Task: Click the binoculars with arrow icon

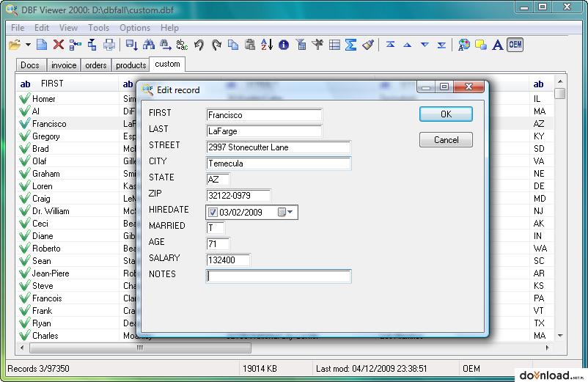Action: click(x=166, y=45)
